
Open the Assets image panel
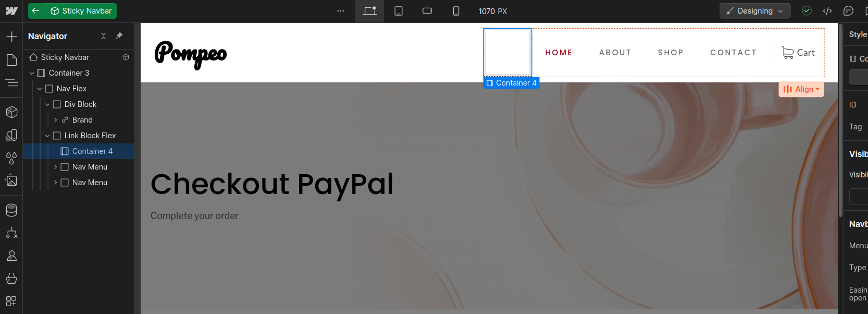pos(11,180)
